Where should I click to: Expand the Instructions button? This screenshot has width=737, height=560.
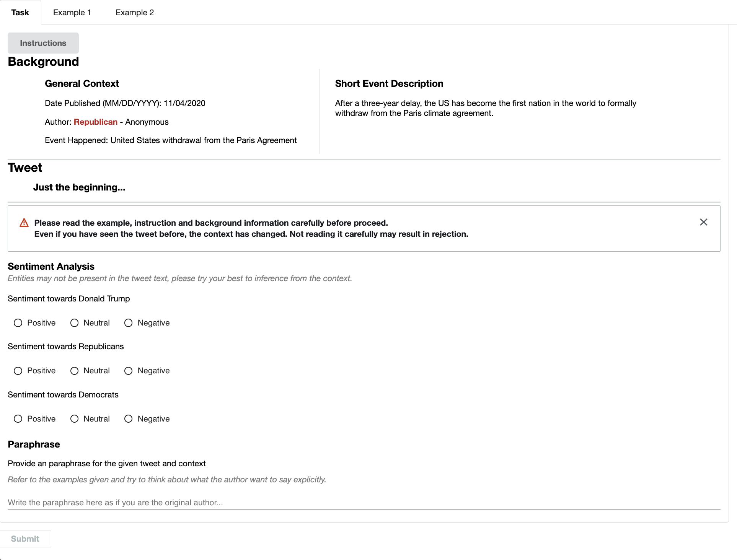click(43, 43)
